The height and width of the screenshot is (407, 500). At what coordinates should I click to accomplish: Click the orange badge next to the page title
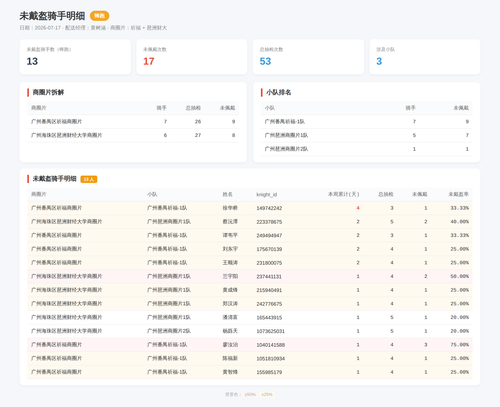coord(99,16)
